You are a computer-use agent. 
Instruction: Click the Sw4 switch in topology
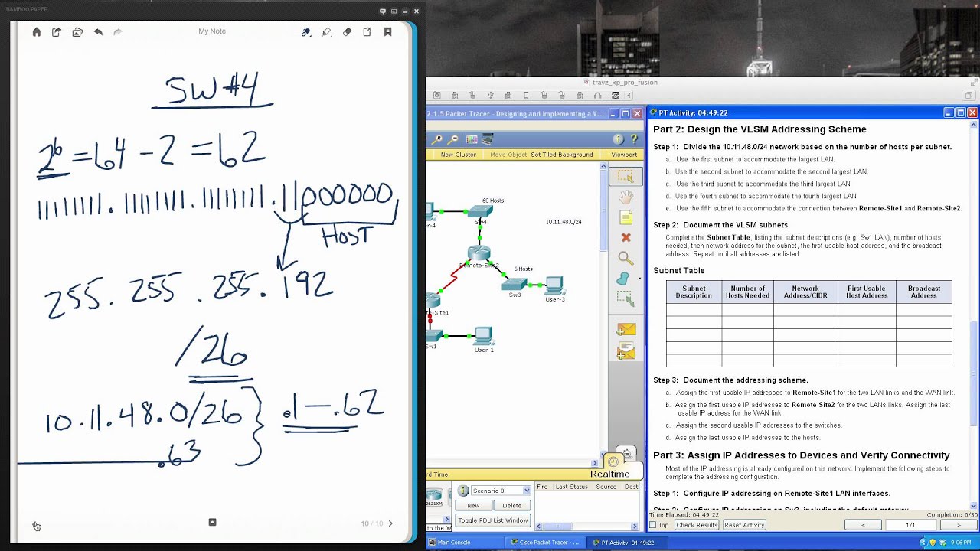(480, 210)
